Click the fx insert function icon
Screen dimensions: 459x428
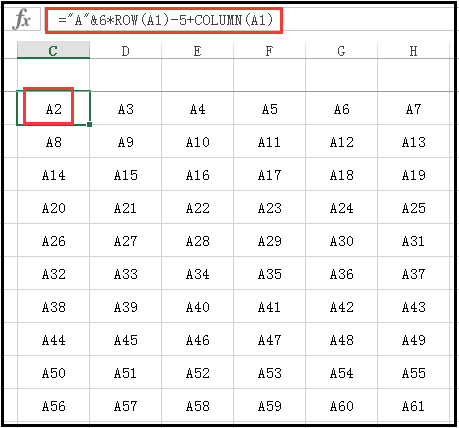click(x=22, y=19)
